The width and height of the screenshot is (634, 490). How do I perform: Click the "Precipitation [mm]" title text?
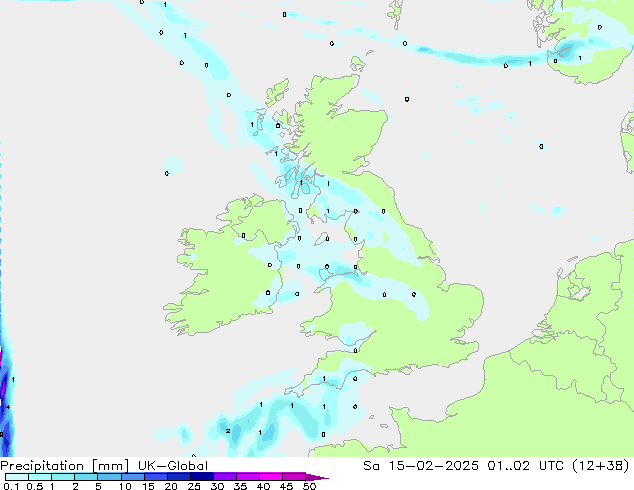[64, 466]
